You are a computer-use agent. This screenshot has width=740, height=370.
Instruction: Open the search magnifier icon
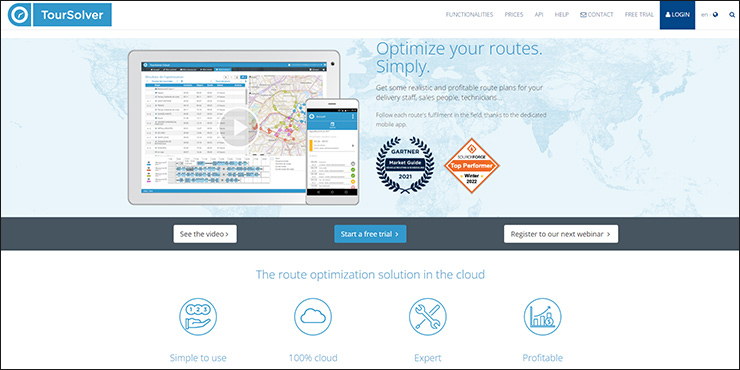click(732, 15)
